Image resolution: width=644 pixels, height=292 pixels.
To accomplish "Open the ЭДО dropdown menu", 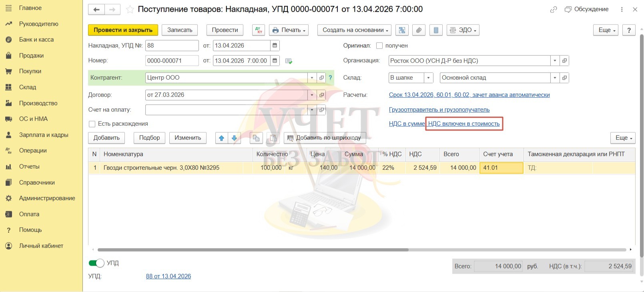I will pos(463,30).
